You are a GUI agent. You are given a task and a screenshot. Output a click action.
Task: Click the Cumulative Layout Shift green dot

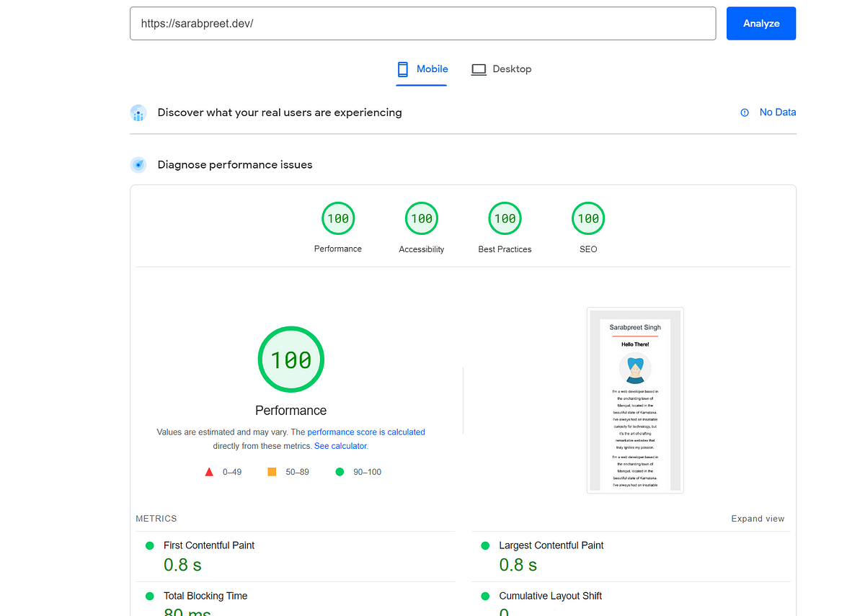coord(485,596)
